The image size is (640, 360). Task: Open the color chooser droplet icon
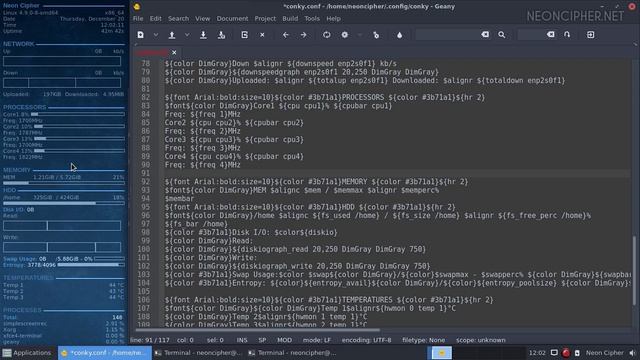400,35
